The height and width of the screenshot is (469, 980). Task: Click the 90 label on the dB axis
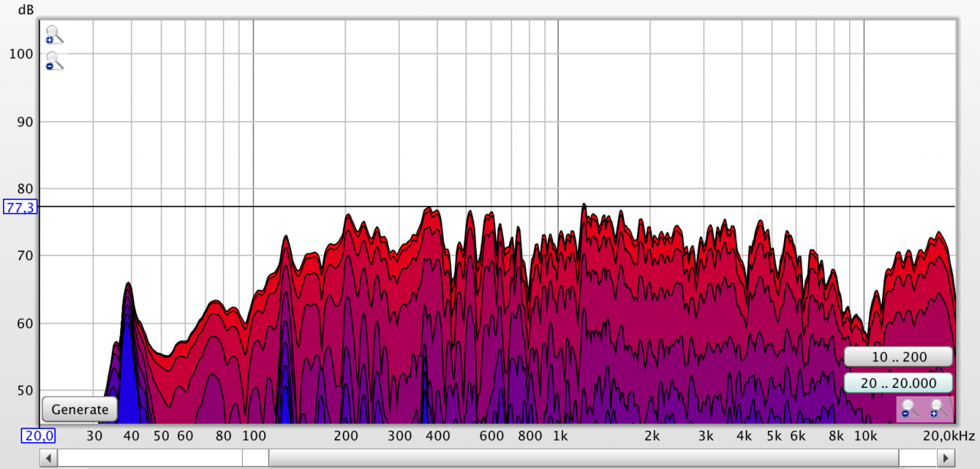(x=24, y=122)
